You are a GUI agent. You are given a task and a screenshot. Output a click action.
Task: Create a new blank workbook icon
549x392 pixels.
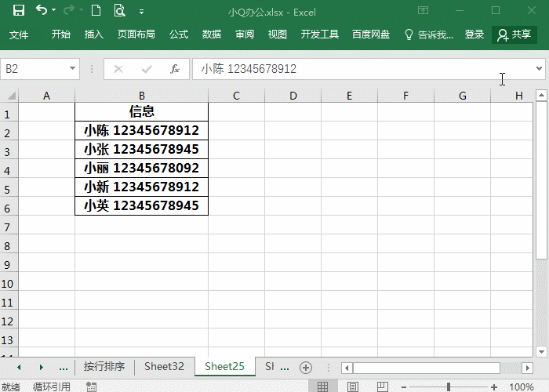(96, 10)
